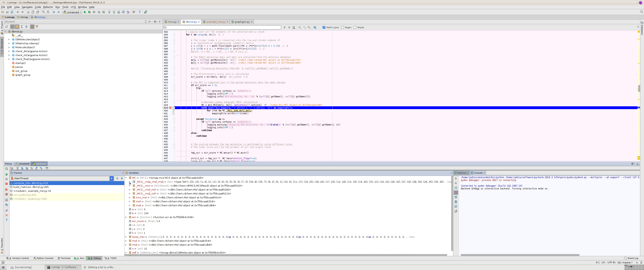Screen dimensions: 644x270
Task: Open the Terminal tool window
Action: click(x=64, y=258)
